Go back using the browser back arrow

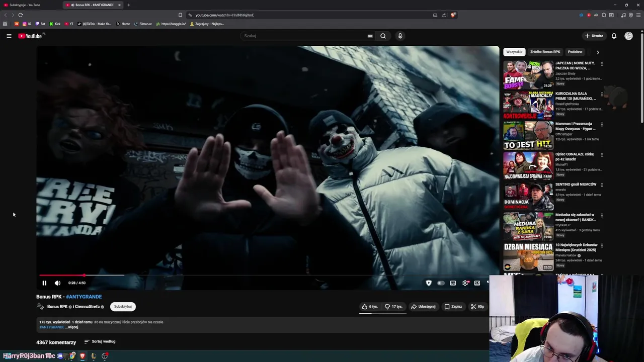pyautogui.click(x=6, y=15)
